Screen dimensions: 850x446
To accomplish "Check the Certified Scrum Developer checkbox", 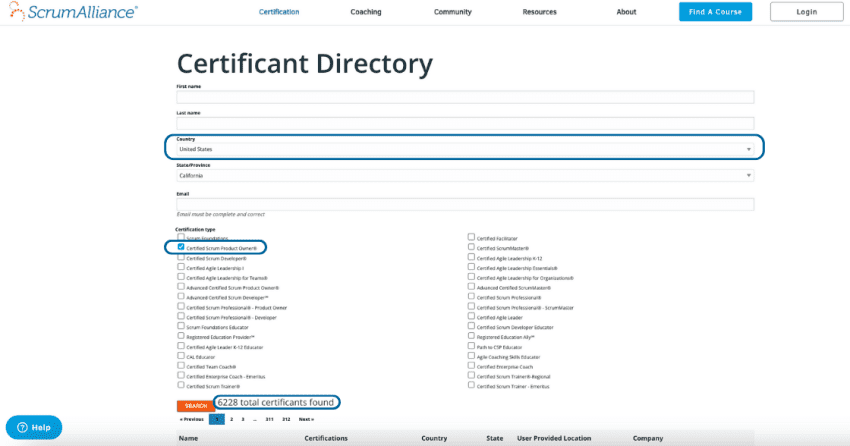I will [181, 257].
